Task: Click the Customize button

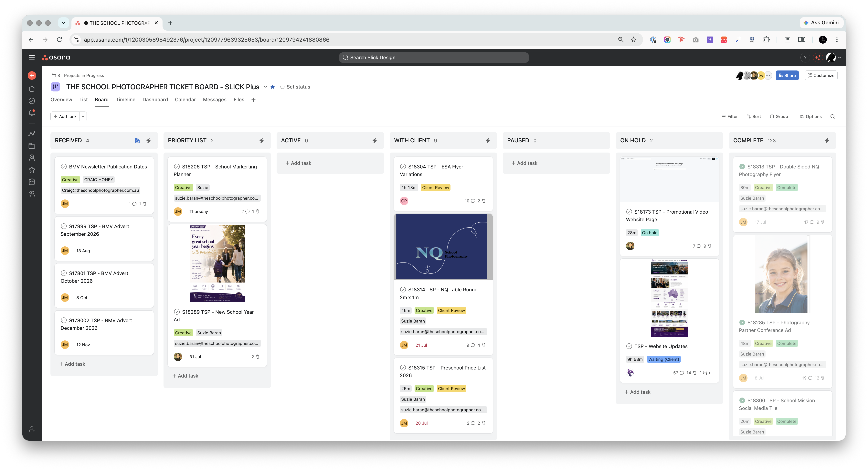Action: point(821,75)
